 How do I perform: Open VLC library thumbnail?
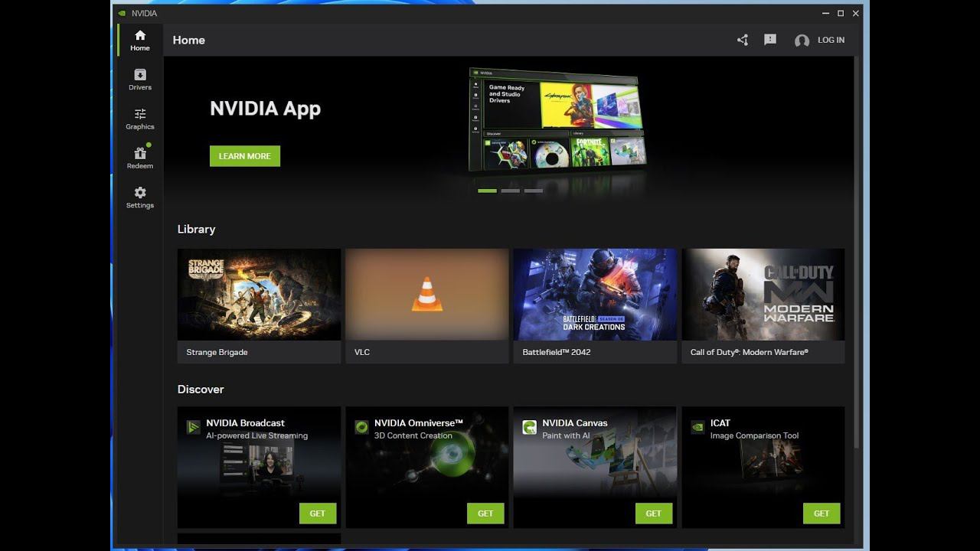(x=427, y=295)
